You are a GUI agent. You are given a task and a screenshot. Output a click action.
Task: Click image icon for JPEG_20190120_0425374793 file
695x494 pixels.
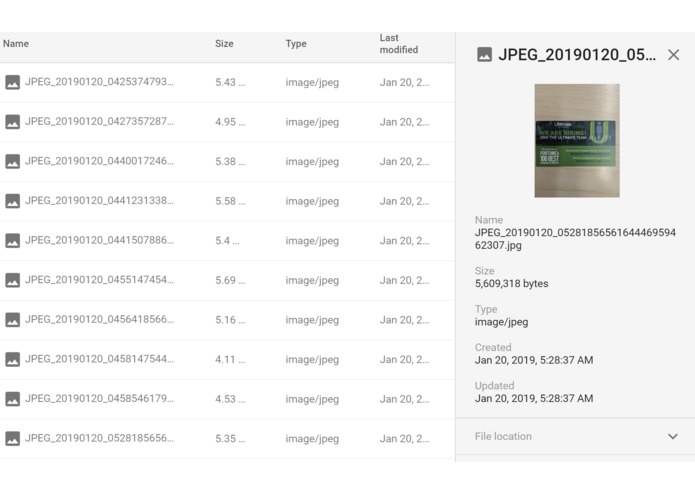tap(12, 82)
